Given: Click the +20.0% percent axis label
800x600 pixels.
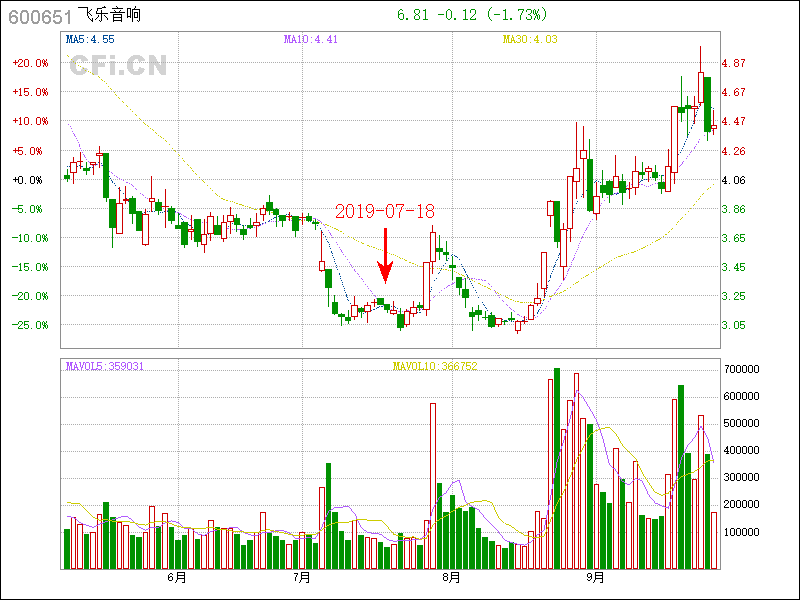Looking at the screenshot, I should [30, 63].
